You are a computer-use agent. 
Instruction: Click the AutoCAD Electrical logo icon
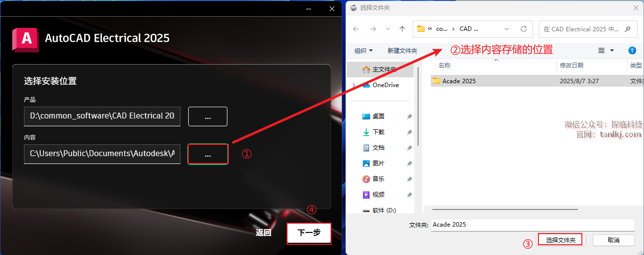26,39
